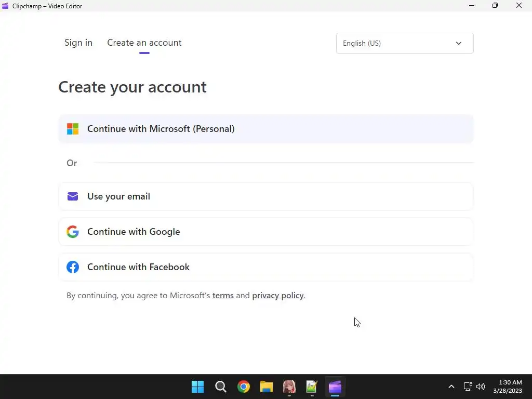
Task: Close the Clipchamp window
Action: tap(519, 5)
